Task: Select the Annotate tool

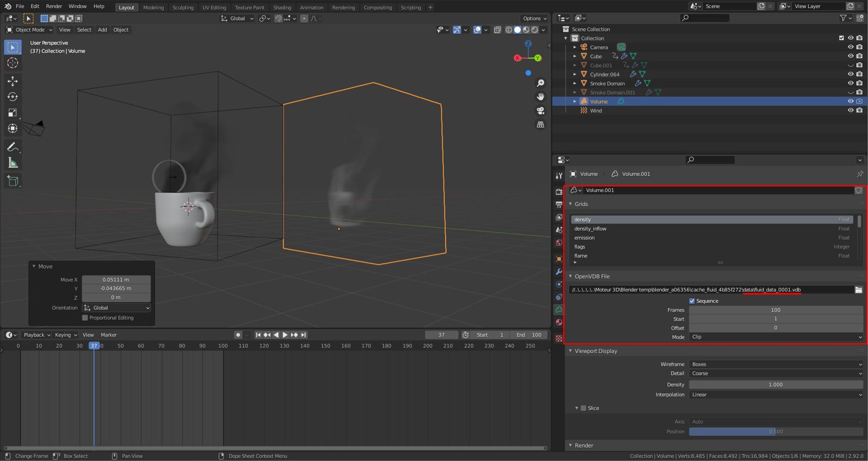Action: 12,146
